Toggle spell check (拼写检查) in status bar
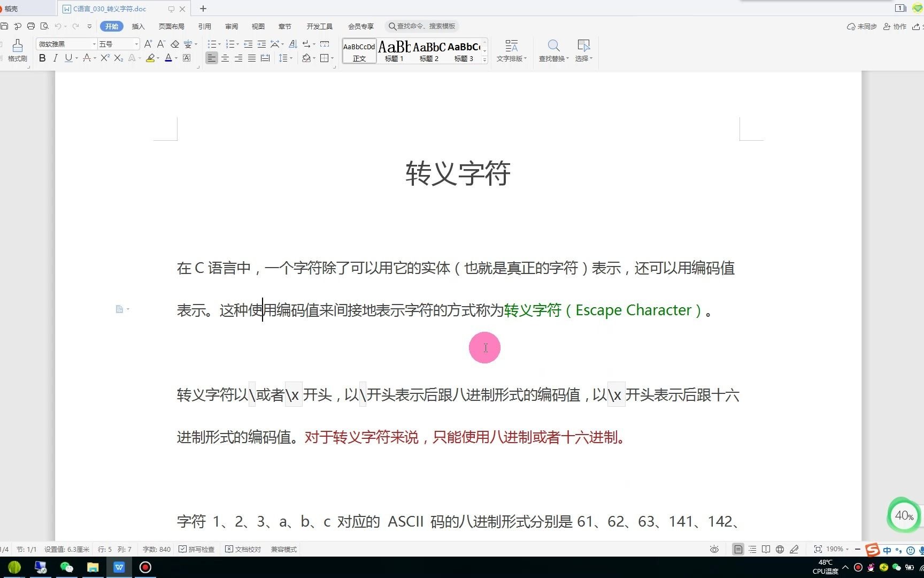Viewport: 924px width, 578px height. pos(196,549)
